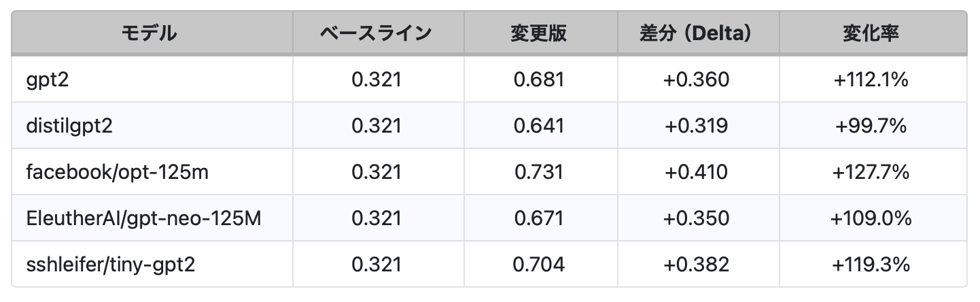Click the 0.704 modified value
The width and height of the screenshot is (980, 302).
[539, 264]
